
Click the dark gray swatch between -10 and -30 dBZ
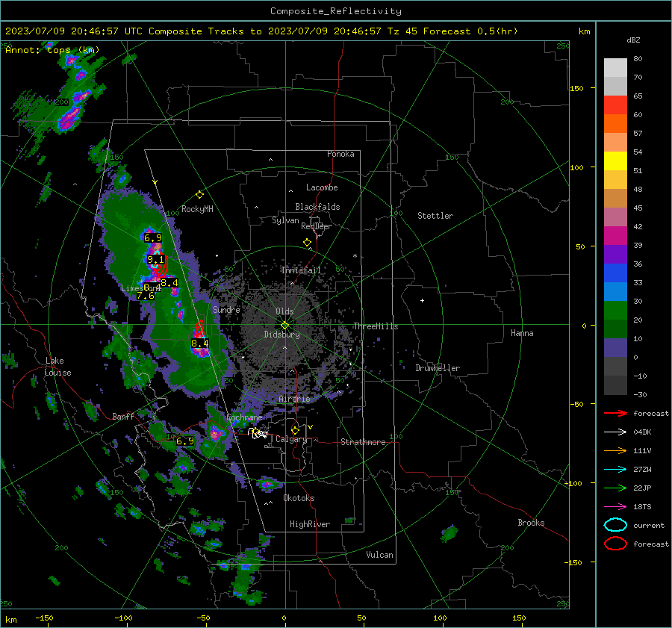[615, 385]
